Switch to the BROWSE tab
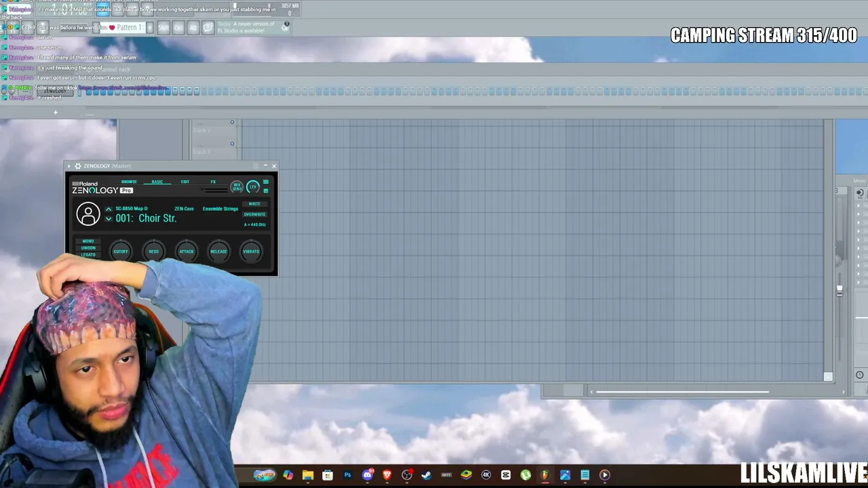This screenshot has width=868, height=488. point(129,182)
